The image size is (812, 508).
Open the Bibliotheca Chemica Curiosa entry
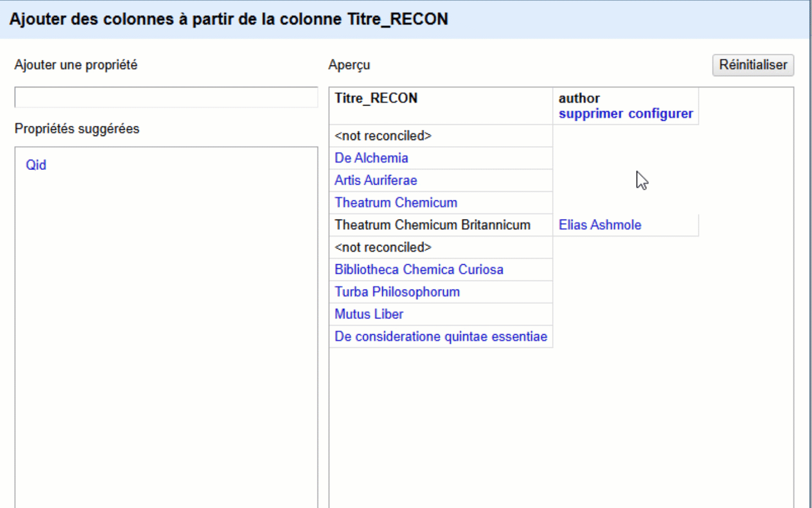click(419, 269)
